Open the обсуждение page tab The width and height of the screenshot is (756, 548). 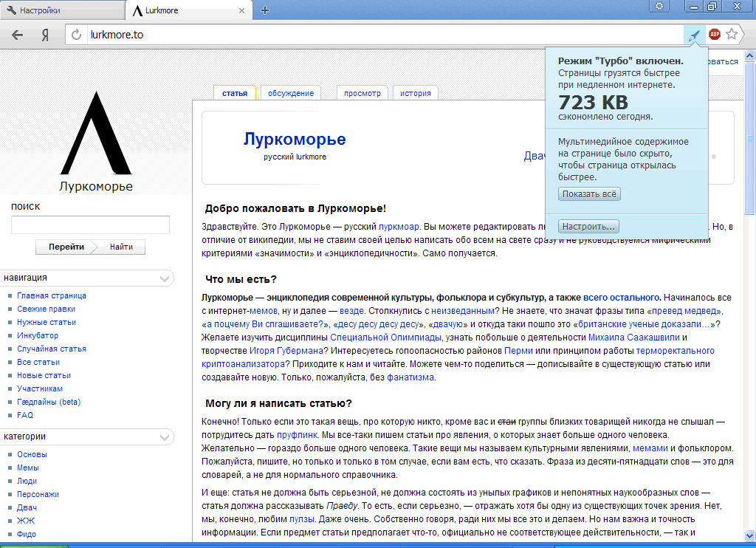tap(291, 93)
